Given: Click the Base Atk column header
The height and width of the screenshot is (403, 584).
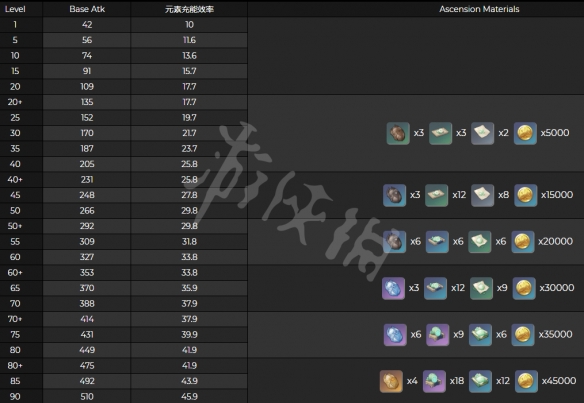Looking at the screenshot, I should 87,9.
